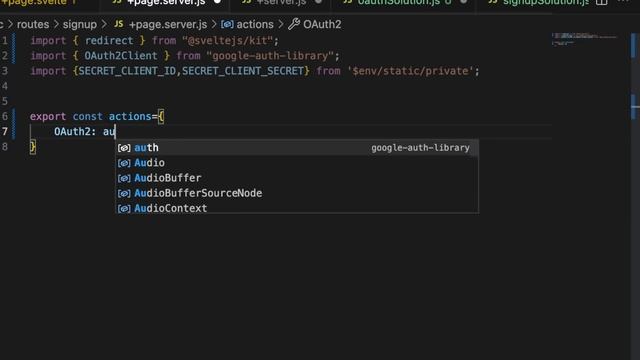Click the '$env/static/private' string
The width and height of the screenshot is (640, 360).
[410, 71]
